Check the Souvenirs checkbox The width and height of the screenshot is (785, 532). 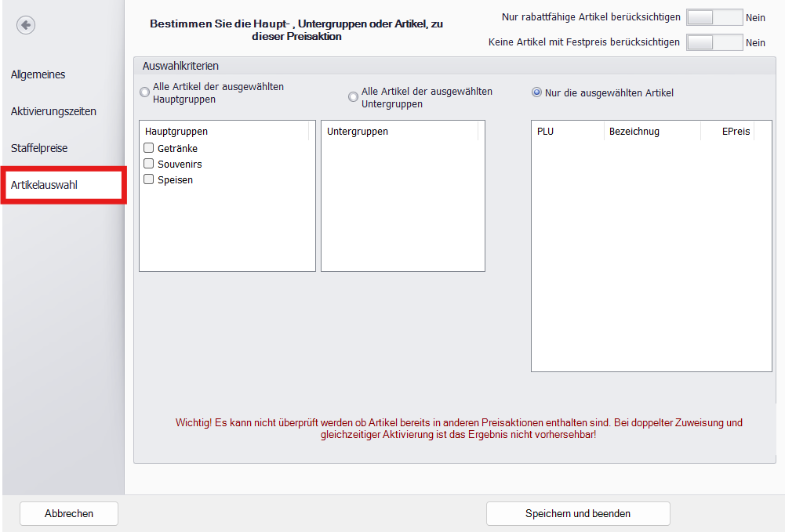click(149, 164)
